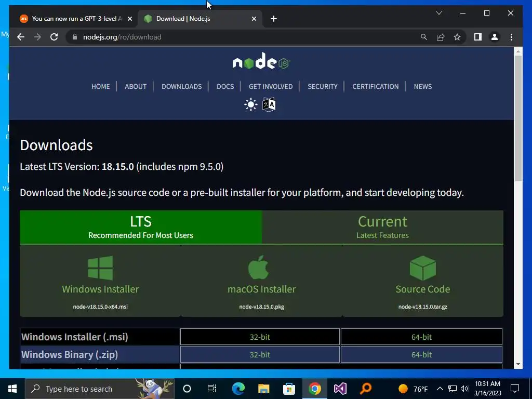This screenshot has width=532, height=399.
Task: Click the Chrome icon on the taskbar
Action: coord(314,389)
